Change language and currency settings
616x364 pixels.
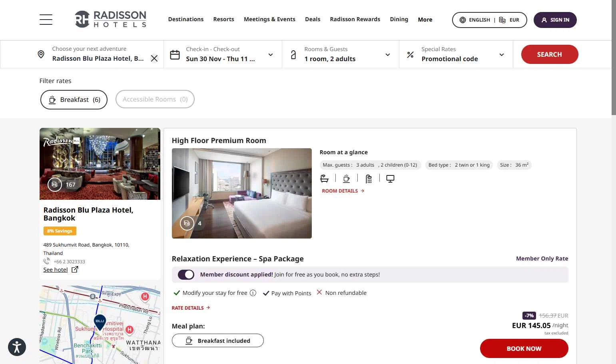pos(489,20)
